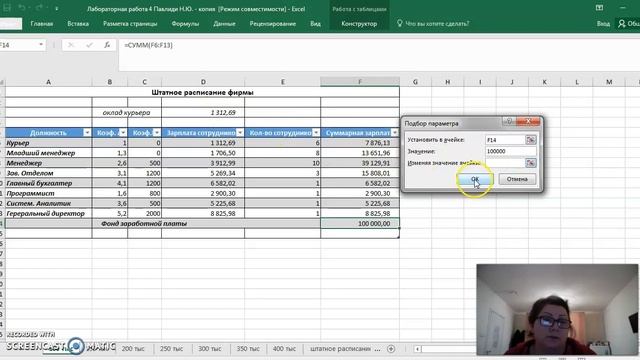
Task: Click the 'Штатное расписание фирмы' title cell
Action: [202, 93]
